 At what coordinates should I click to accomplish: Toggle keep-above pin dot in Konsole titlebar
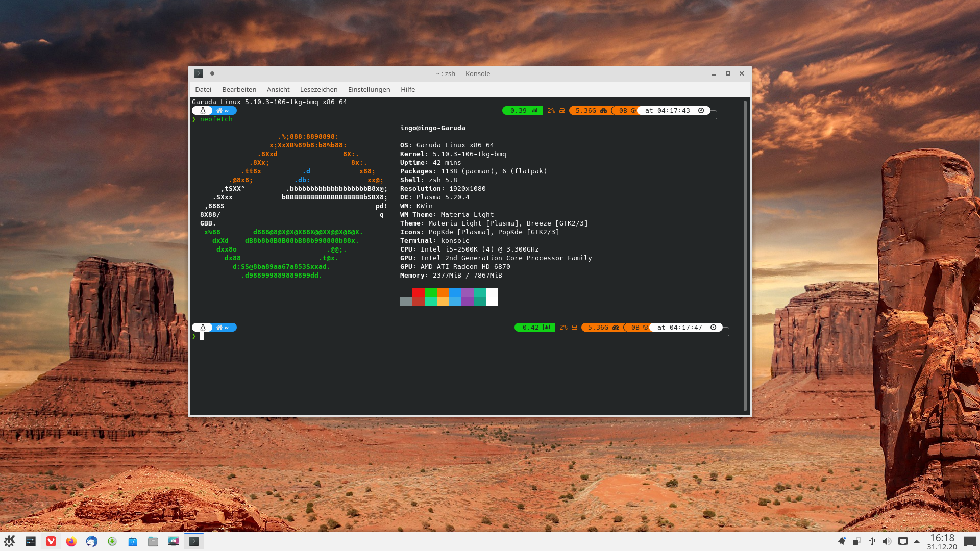pyautogui.click(x=212, y=73)
